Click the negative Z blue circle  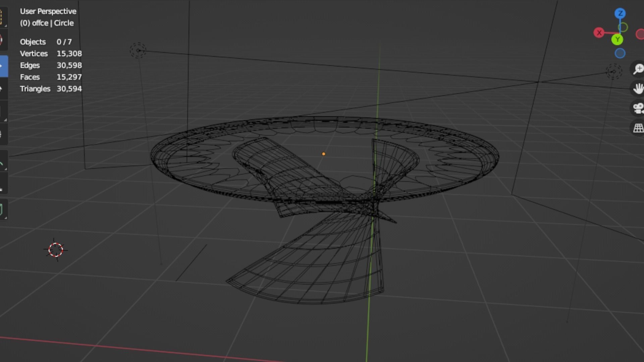[x=620, y=53]
